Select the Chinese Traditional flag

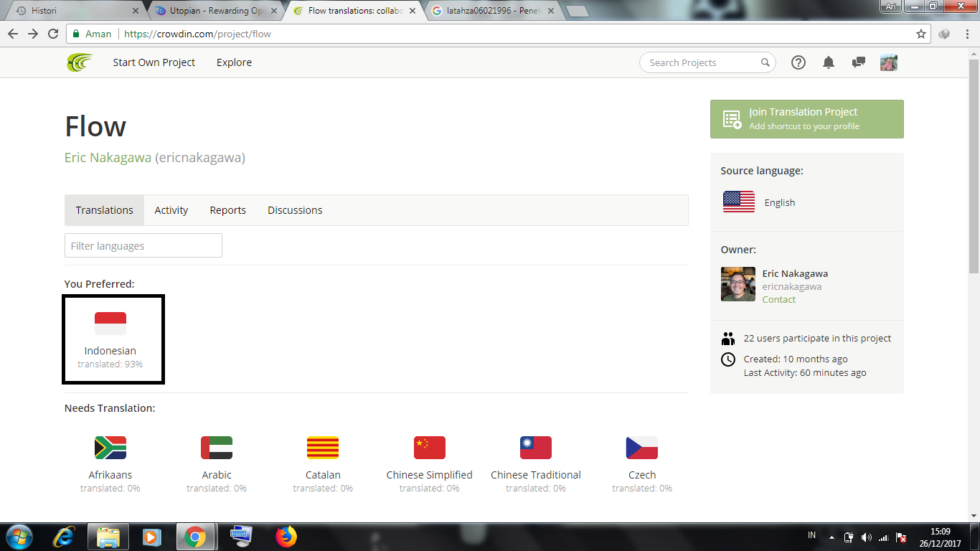[536, 448]
